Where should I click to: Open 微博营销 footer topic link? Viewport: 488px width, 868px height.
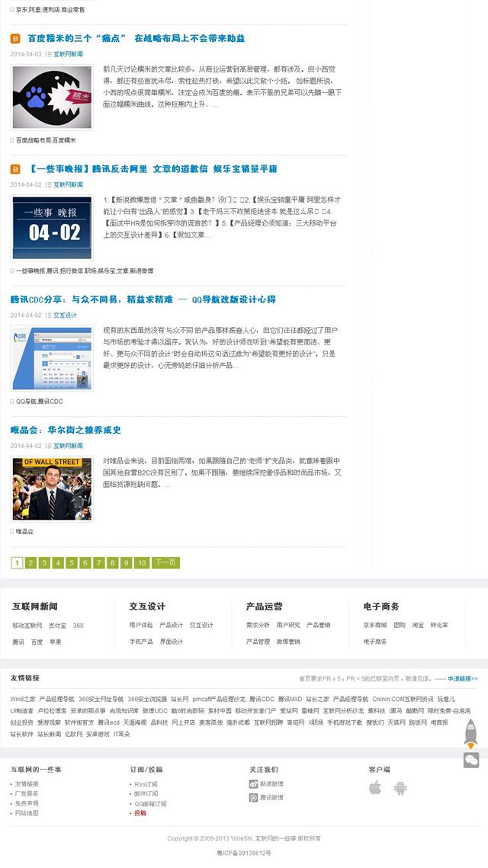288,642
